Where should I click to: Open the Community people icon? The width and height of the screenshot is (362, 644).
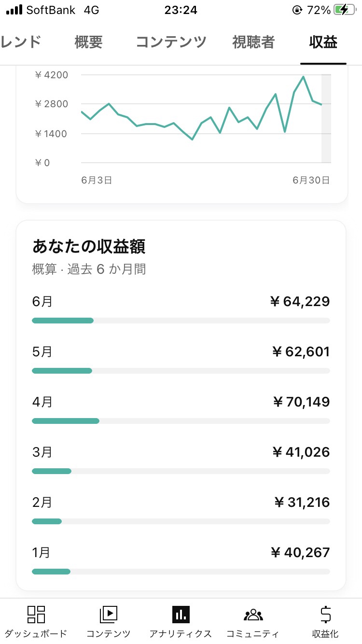[253, 614]
